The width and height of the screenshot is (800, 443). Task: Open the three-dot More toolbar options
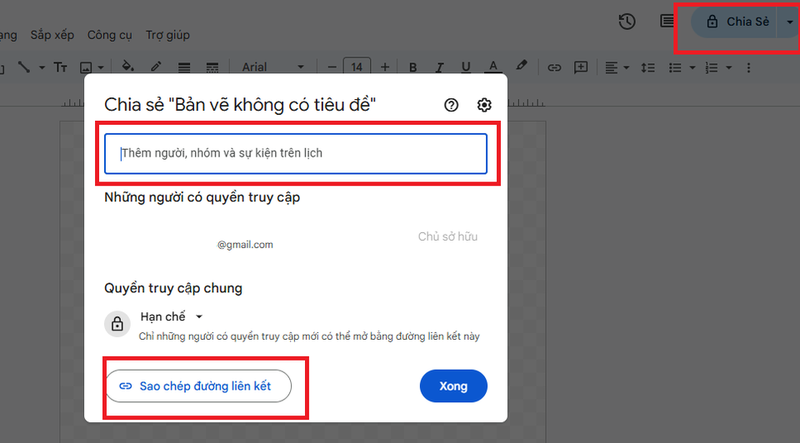[748, 67]
